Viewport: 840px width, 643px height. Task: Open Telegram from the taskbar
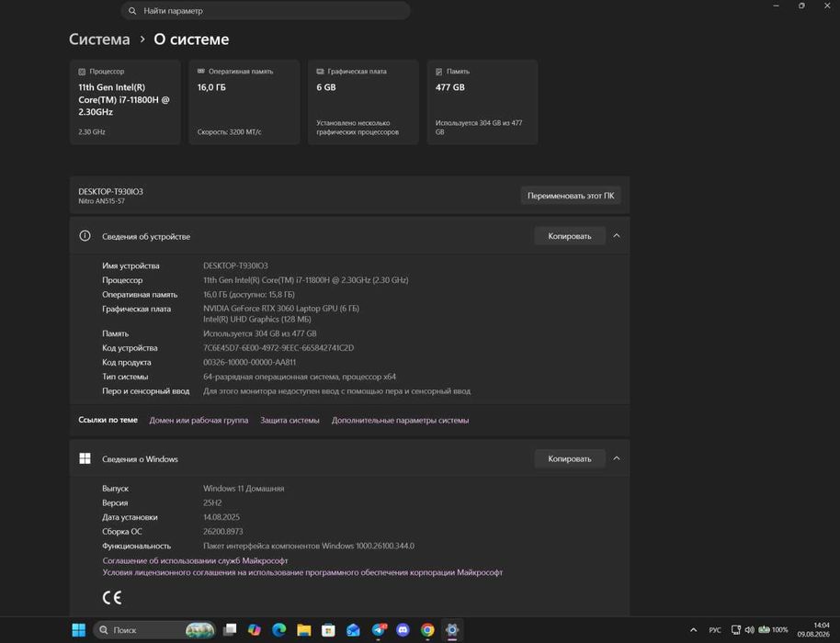click(379, 630)
